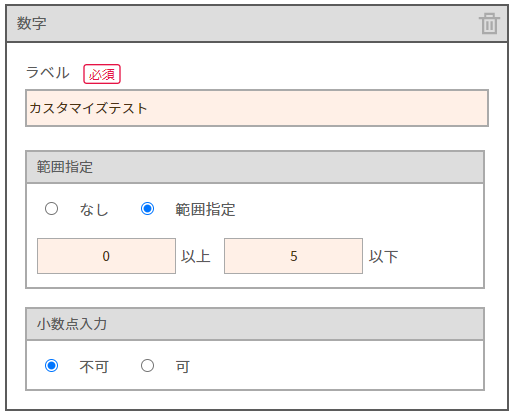Select the 範囲指定 radio button
The image size is (514, 415).
pos(147,209)
